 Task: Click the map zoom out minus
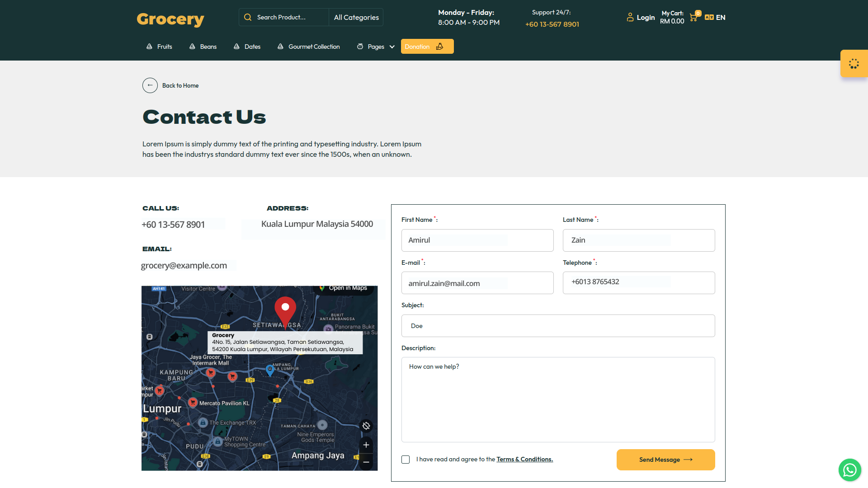(x=366, y=462)
